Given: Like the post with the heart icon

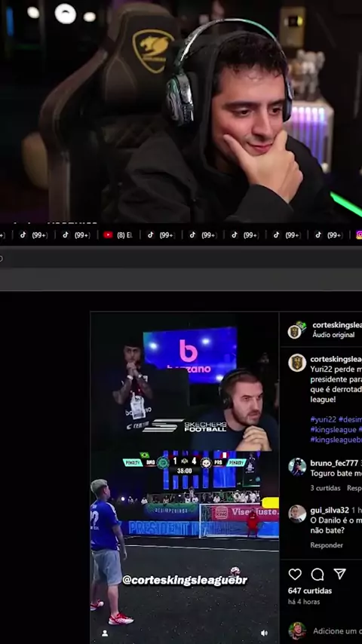Looking at the screenshot, I should pos(295,574).
